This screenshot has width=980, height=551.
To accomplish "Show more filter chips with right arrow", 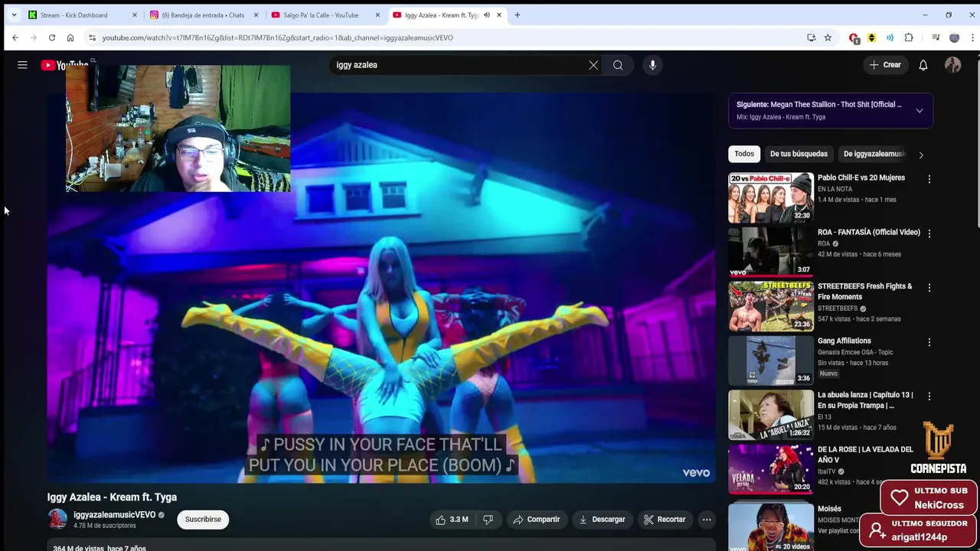I will [x=921, y=155].
